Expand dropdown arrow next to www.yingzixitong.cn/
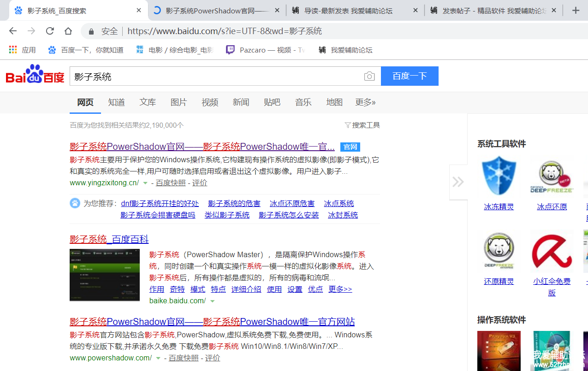 (145, 183)
